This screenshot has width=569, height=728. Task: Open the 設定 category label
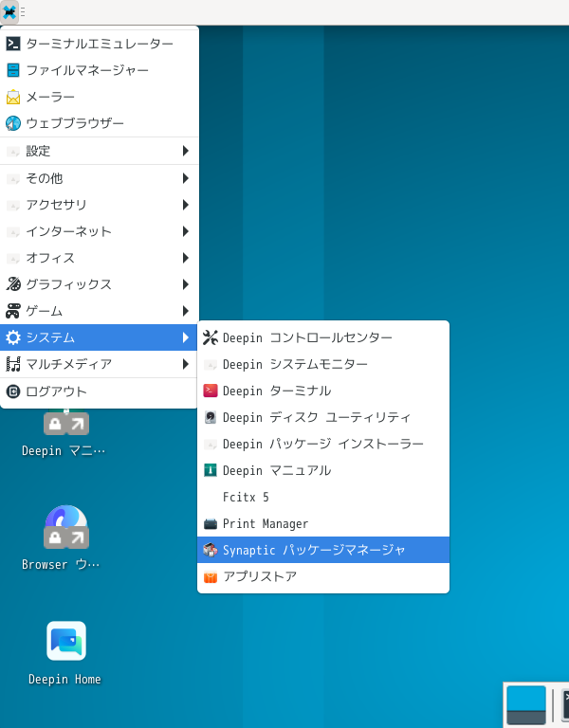(38, 151)
